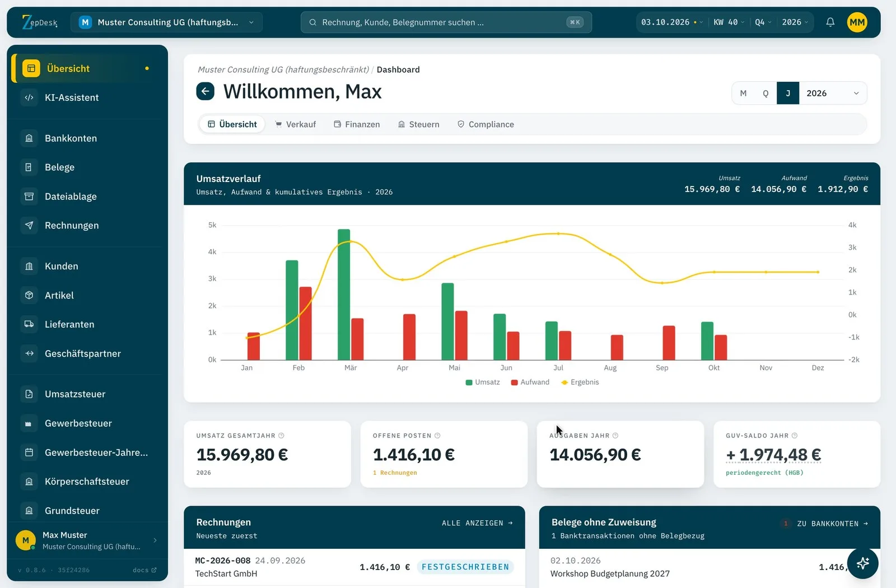Open the top bar 2026 year selector

click(795, 22)
